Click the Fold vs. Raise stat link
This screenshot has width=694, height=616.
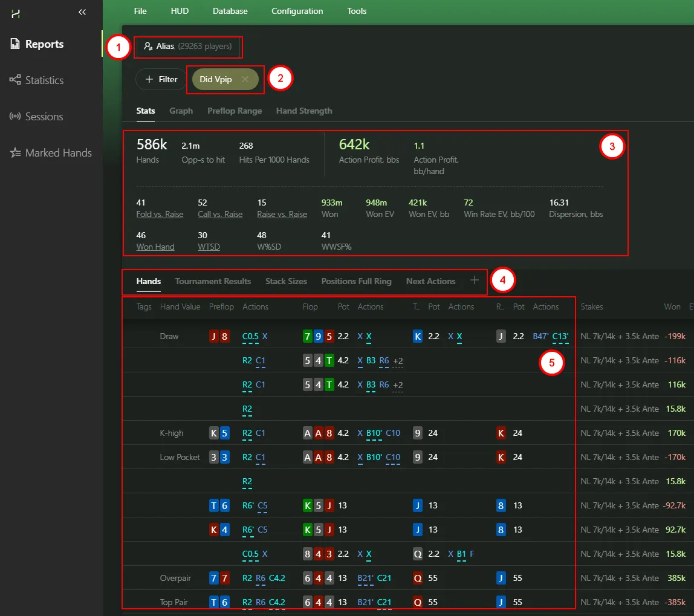[160, 214]
